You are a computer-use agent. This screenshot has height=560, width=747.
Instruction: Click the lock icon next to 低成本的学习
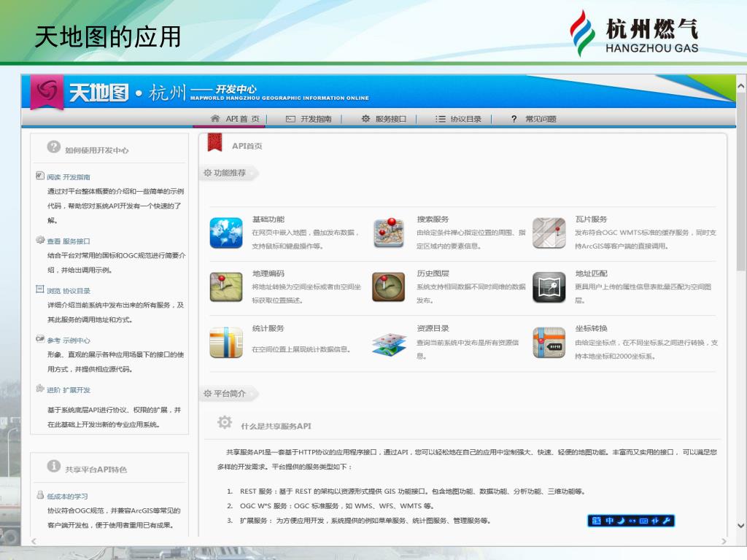(41, 495)
